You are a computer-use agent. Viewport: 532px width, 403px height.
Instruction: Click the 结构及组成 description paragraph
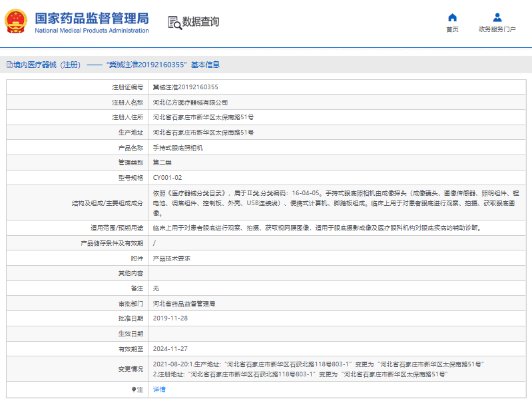336,203
